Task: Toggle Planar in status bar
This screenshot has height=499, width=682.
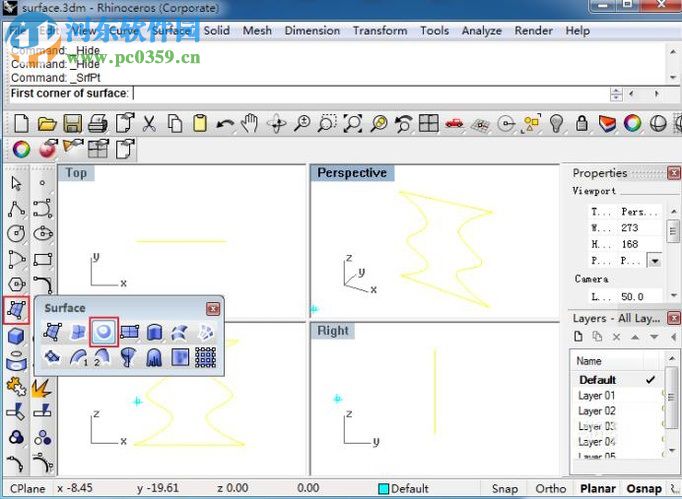Action: (x=598, y=489)
